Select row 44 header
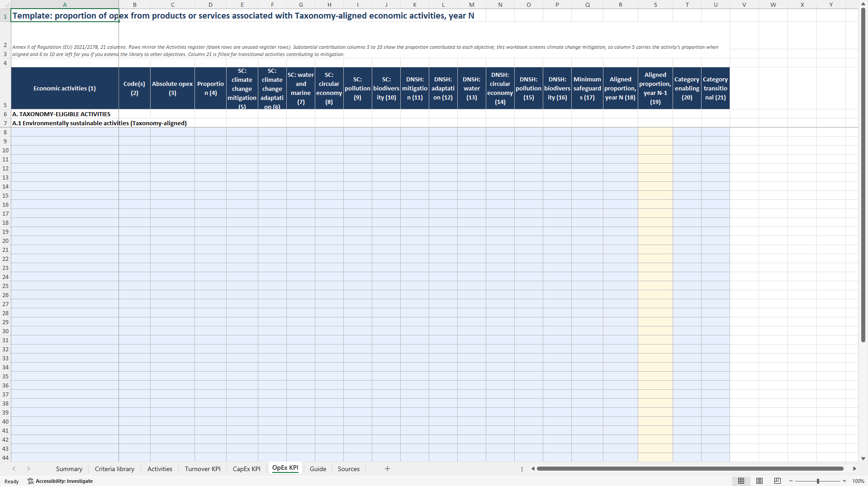 coord(5,458)
